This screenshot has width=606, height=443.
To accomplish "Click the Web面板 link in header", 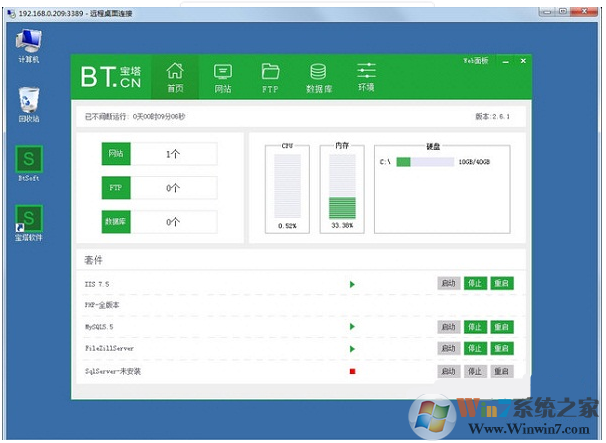I will coord(475,61).
